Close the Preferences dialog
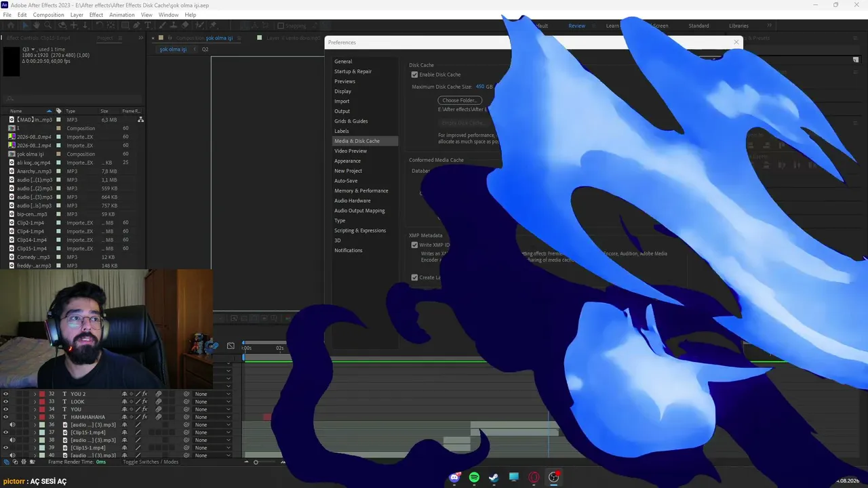Screen dimensions: 868x488 click(736, 42)
